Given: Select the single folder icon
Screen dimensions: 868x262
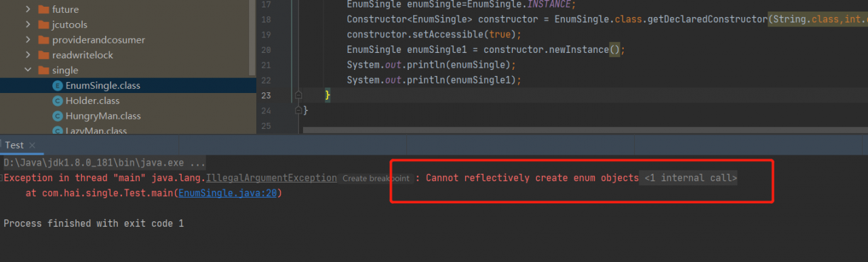Looking at the screenshot, I should pos(43,70).
